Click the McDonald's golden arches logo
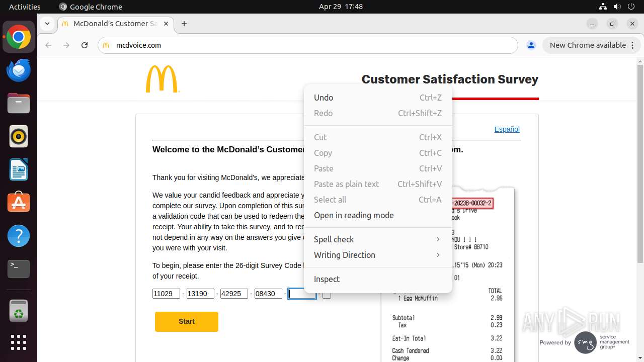This screenshot has height=362, width=644. click(x=162, y=79)
